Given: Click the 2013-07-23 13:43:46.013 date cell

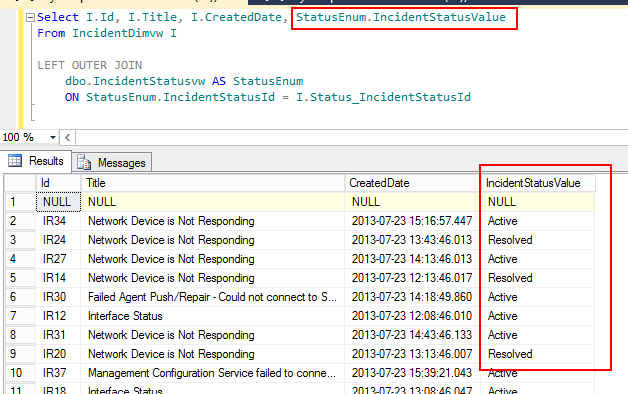Looking at the screenshot, I should pyautogui.click(x=413, y=240).
